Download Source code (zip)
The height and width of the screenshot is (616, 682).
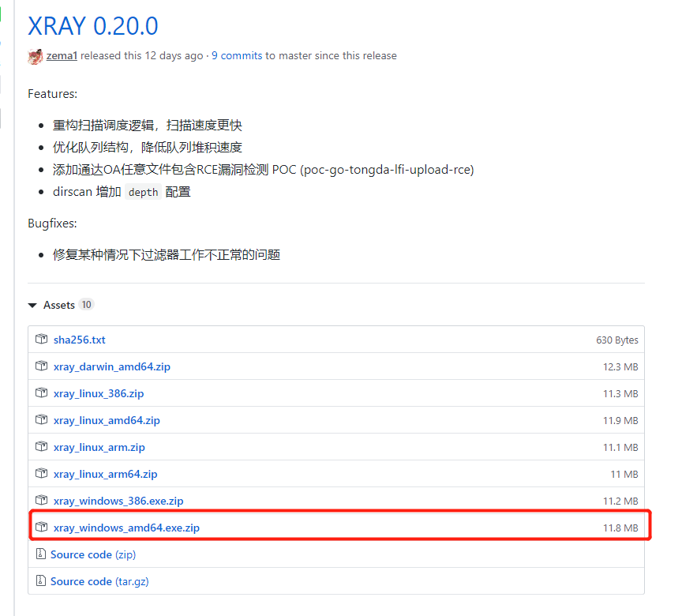93,554
